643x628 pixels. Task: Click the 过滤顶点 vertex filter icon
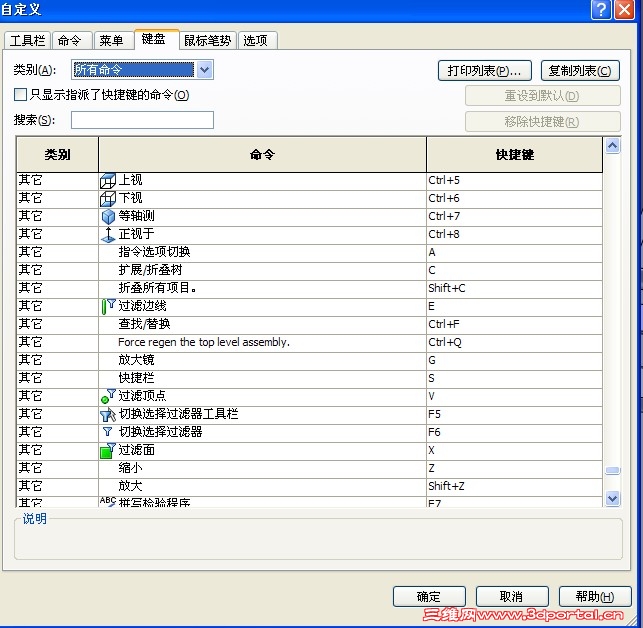click(108, 396)
